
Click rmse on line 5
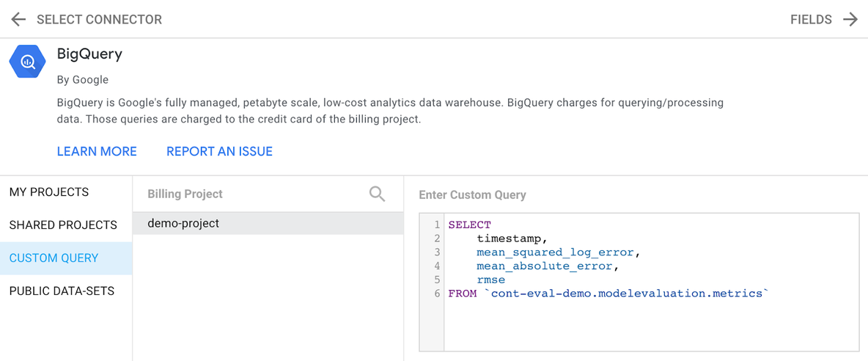[x=490, y=280]
